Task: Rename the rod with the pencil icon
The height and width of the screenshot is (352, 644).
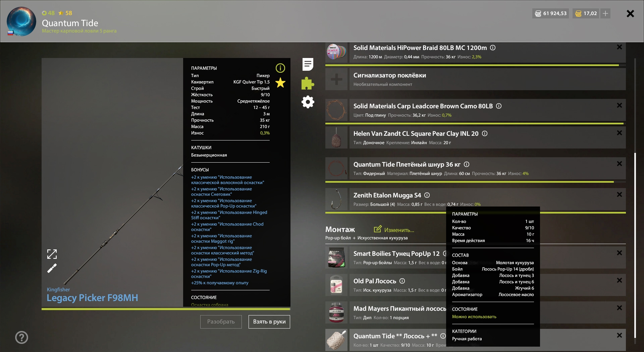Action: tap(52, 268)
